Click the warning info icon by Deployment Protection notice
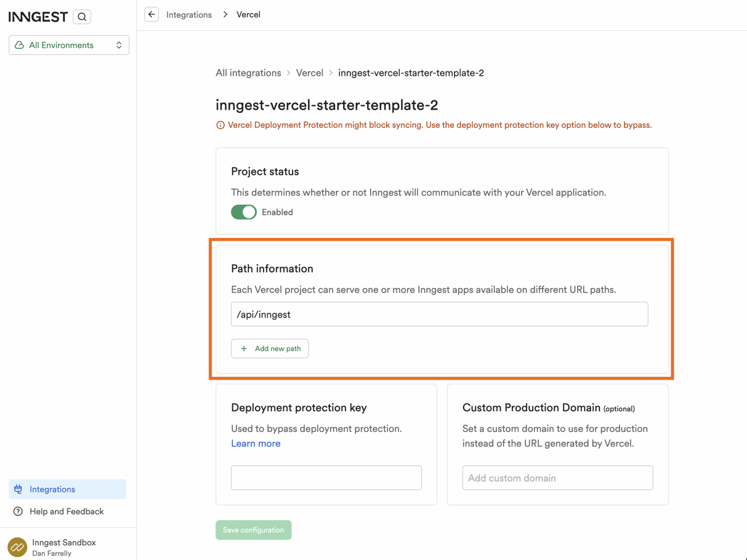The height and width of the screenshot is (560, 747). [220, 125]
